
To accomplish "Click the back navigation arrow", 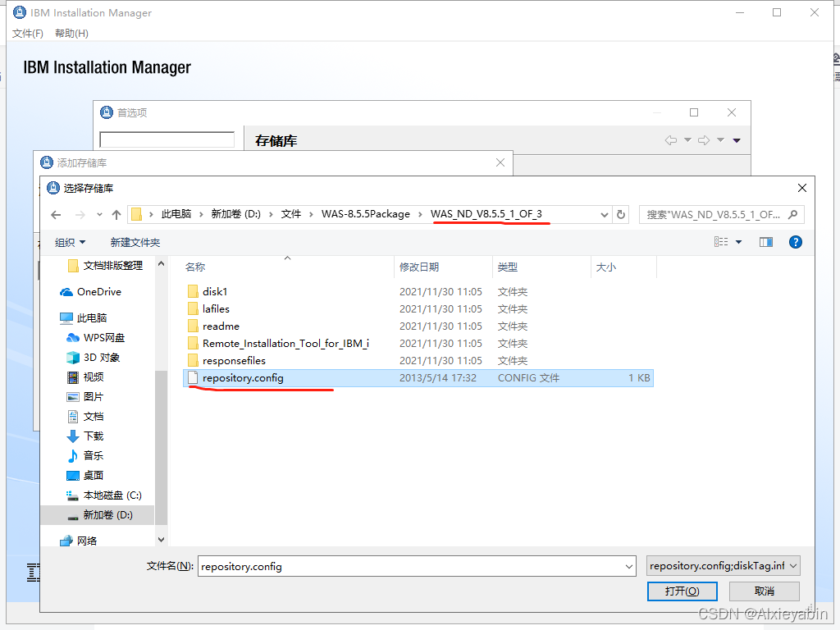I will click(x=55, y=213).
